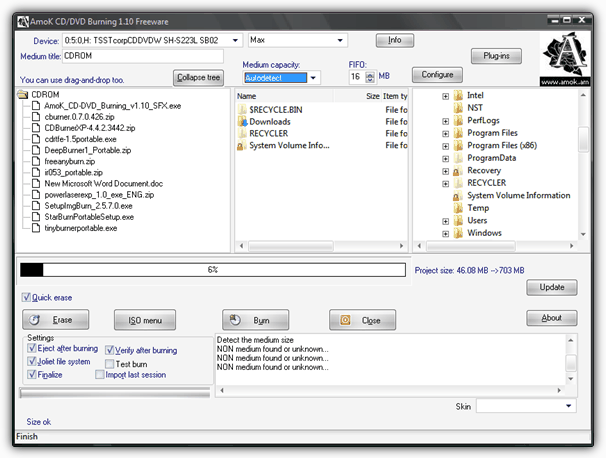Click the Windows folder icon in tree
Screen dimensions: 606x458
click(x=459, y=233)
